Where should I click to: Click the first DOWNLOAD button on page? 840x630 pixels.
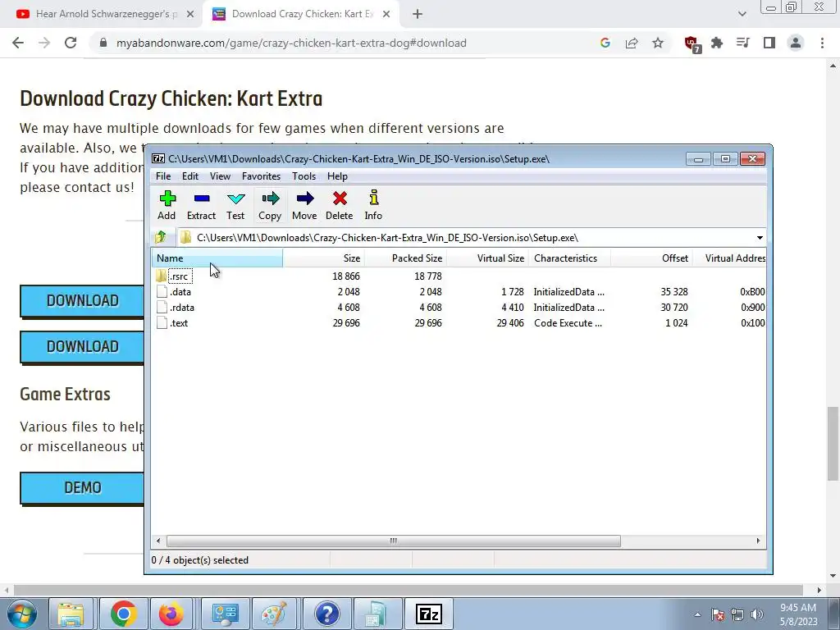point(82,300)
